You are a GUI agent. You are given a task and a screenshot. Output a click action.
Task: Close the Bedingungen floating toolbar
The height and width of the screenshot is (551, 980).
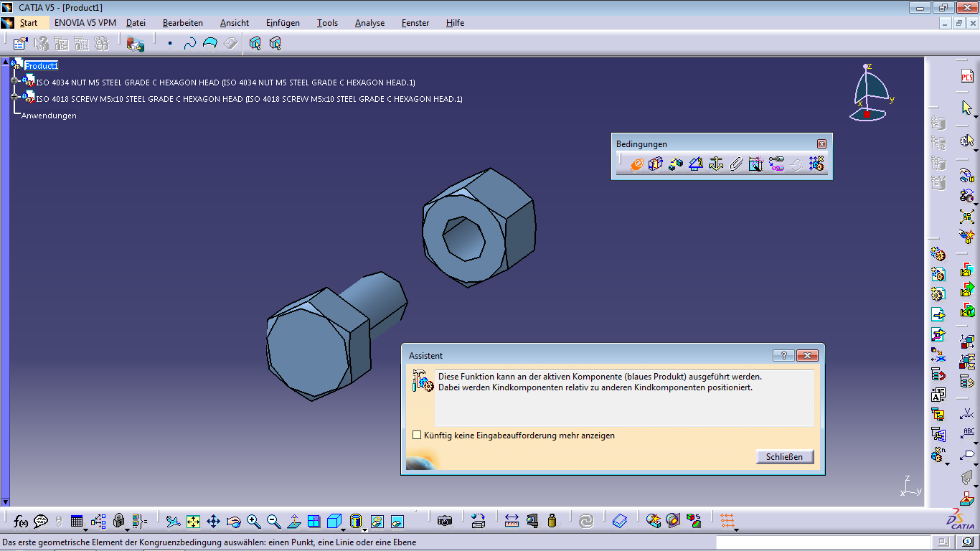[821, 143]
